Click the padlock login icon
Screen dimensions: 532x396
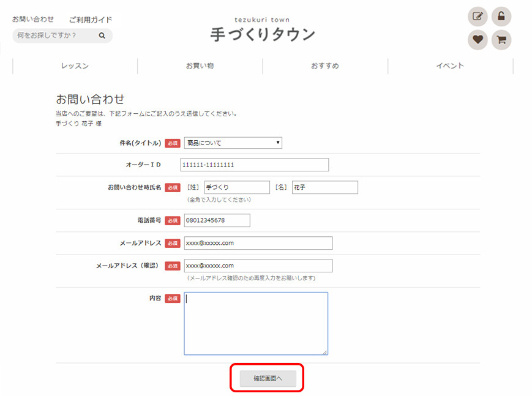[x=501, y=17]
